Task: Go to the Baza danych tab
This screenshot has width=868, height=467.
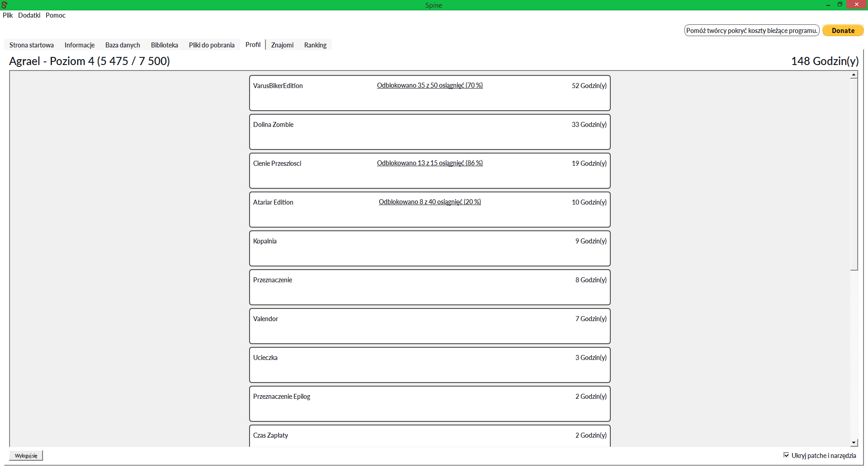Action: 123,45
